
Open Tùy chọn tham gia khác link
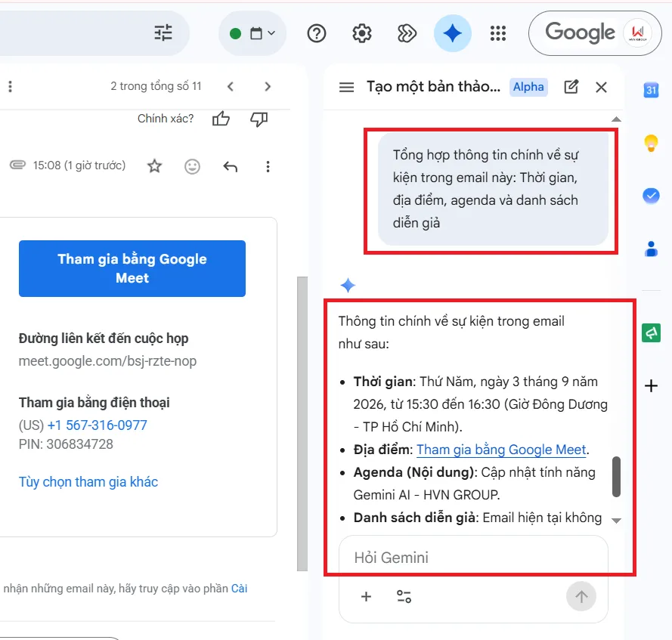(88, 482)
